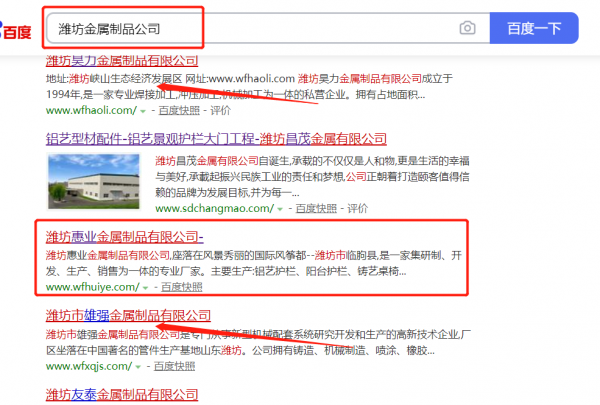Screen dimensions: 600x405
Task: Expand the arrow next to www.sdchangmao.com
Action: pyautogui.click(x=281, y=208)
